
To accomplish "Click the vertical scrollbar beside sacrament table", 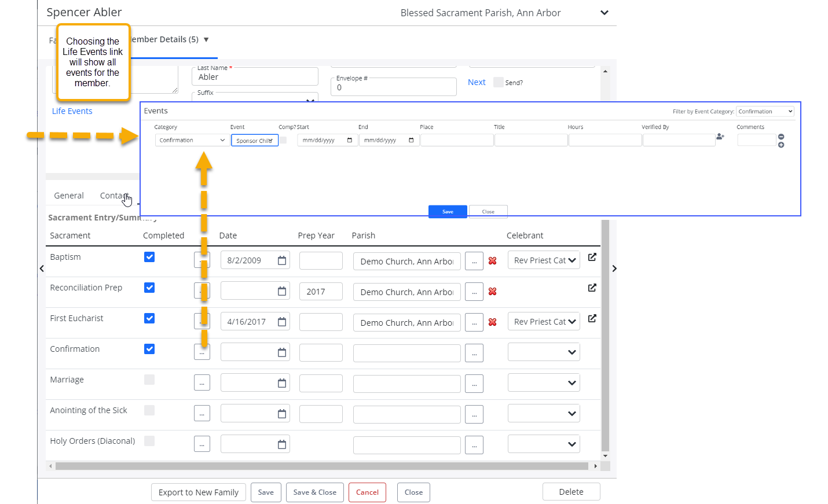I will pos(606,336).
